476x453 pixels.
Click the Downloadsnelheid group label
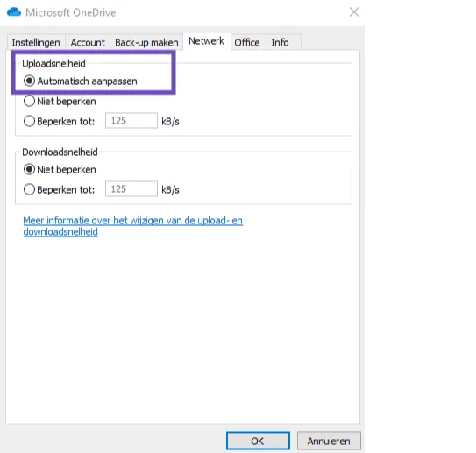[60, 152]
